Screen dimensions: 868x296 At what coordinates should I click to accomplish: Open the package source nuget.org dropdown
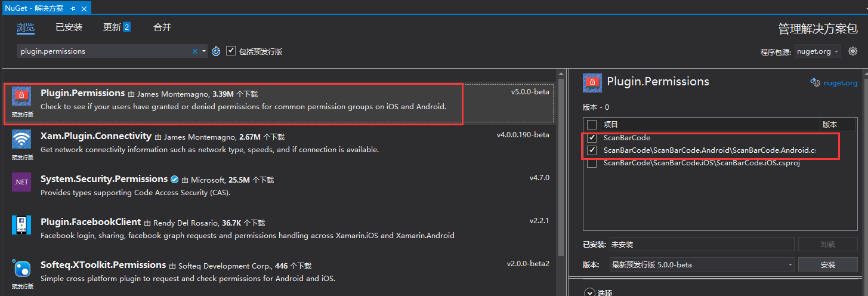tap(817, 51)
